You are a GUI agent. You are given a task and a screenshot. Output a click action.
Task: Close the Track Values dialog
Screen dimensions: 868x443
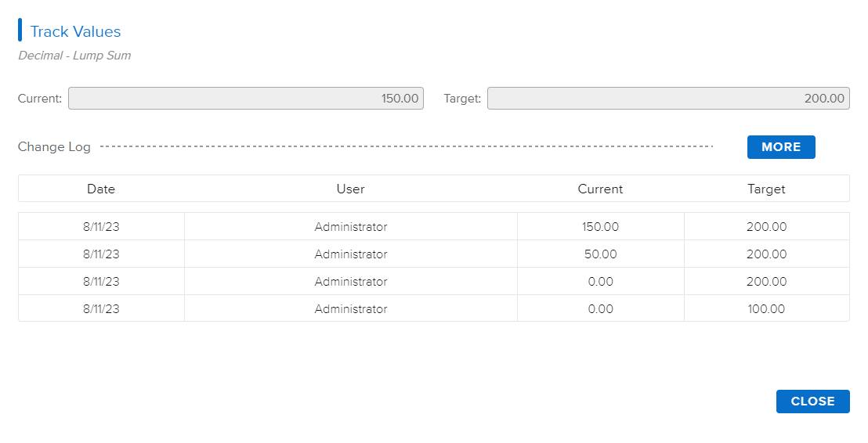click(812, 402)
